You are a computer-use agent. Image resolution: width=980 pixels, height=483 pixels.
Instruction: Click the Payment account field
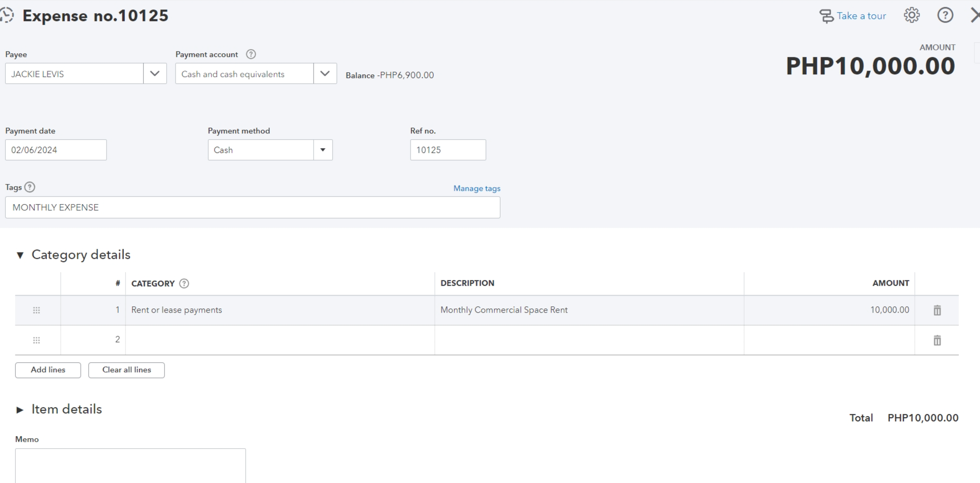pos(244,74)
